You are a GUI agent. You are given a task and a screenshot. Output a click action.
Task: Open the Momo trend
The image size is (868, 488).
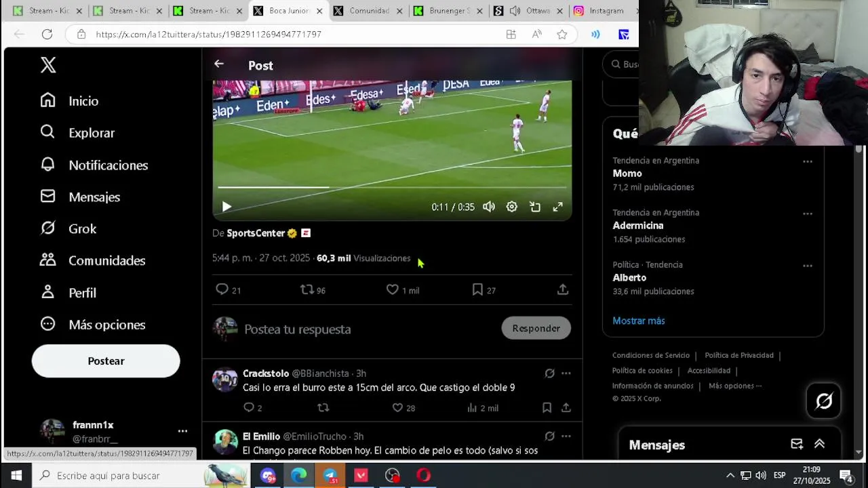click(627, 174)
